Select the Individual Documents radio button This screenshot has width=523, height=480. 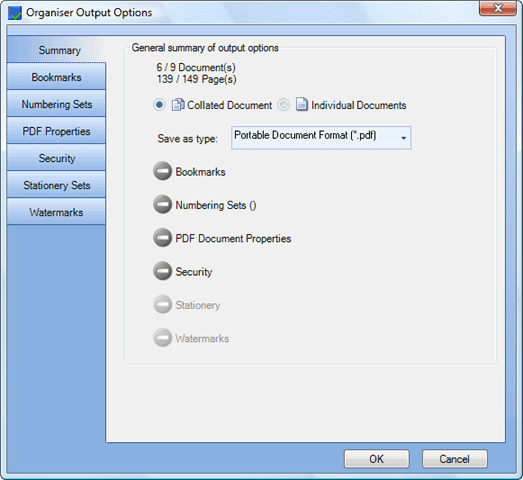[284, 105]
